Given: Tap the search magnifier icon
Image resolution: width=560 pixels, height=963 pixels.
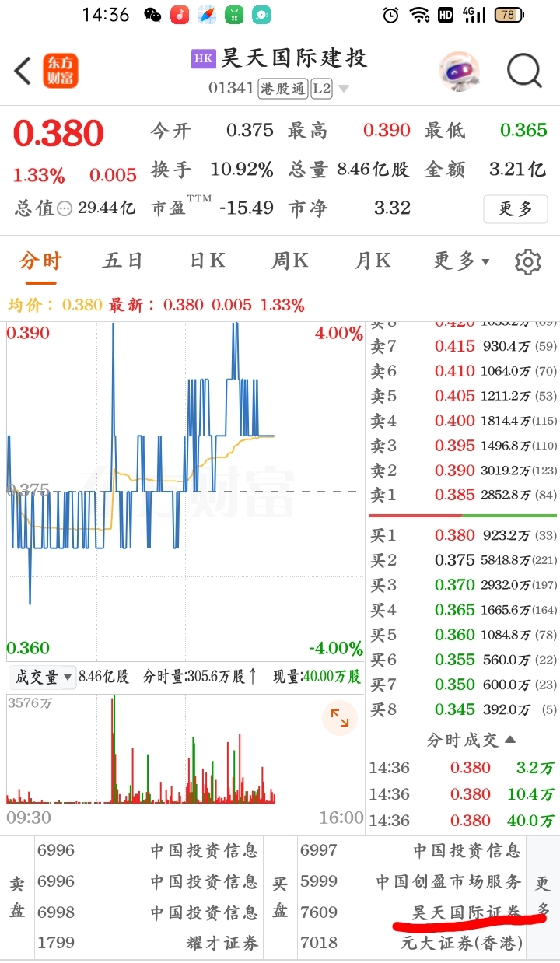Looking at the screenshot, I should [x=524, y=72].
